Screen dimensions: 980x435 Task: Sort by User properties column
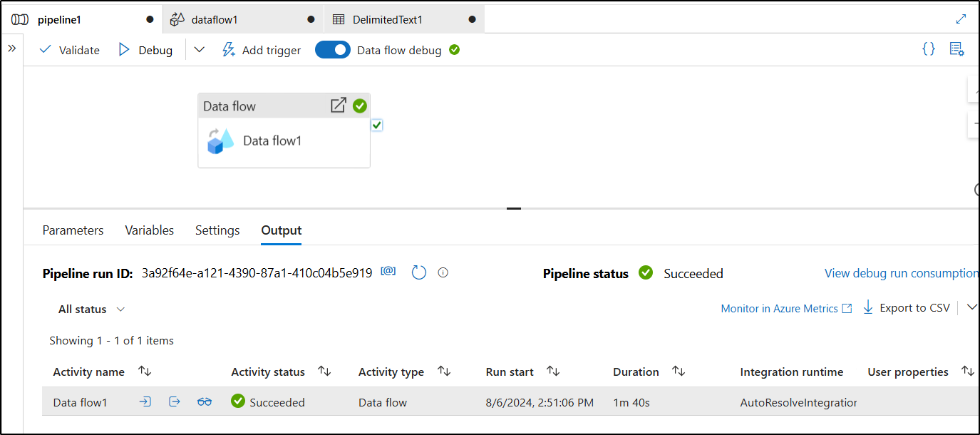point(967,371)
